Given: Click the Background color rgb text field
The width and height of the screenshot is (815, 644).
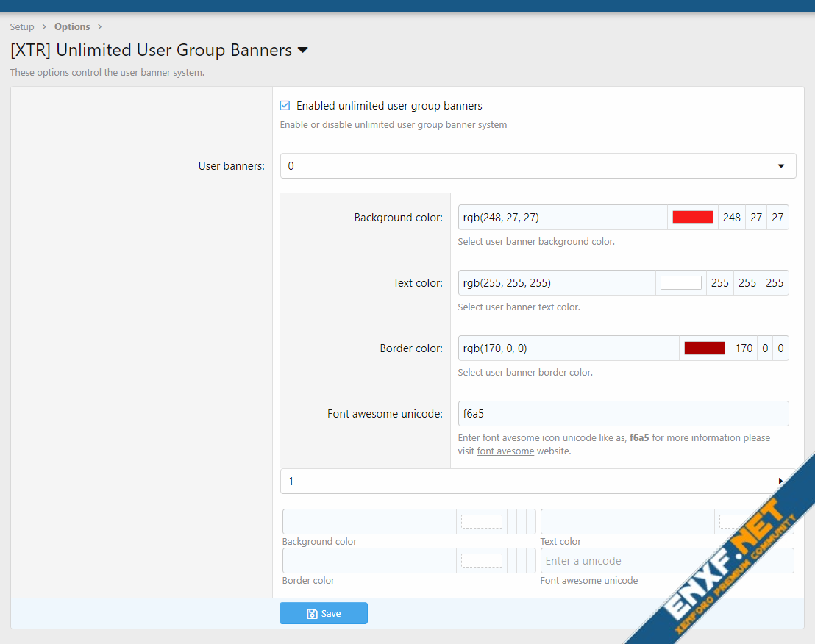Looking at the screenshot, I should tap(563, 218).
